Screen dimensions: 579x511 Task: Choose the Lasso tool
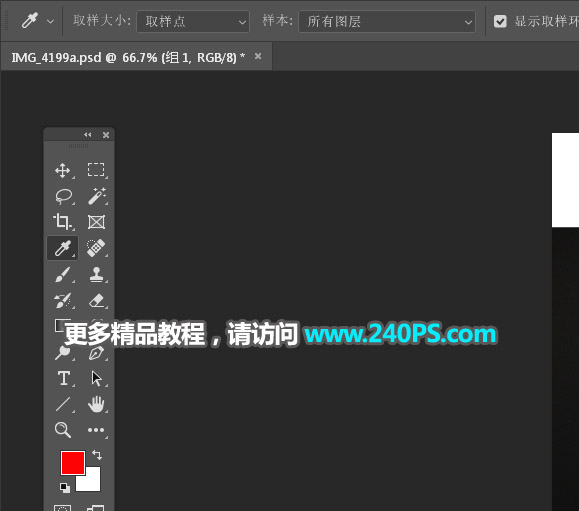pos(64,196)
